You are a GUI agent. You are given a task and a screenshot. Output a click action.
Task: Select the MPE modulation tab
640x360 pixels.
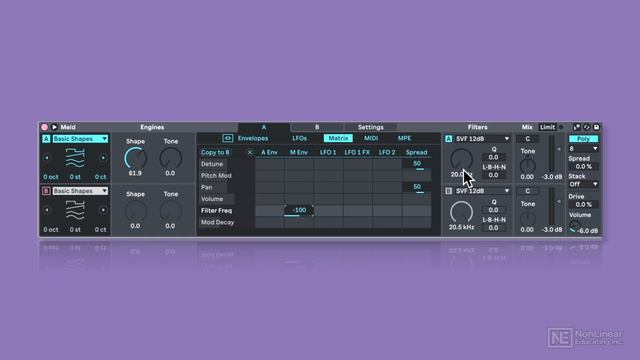point(404,138)
